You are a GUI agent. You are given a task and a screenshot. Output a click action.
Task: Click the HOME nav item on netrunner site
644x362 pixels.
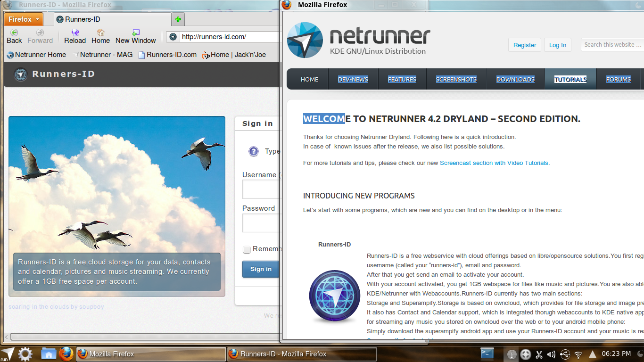[310, 79]
